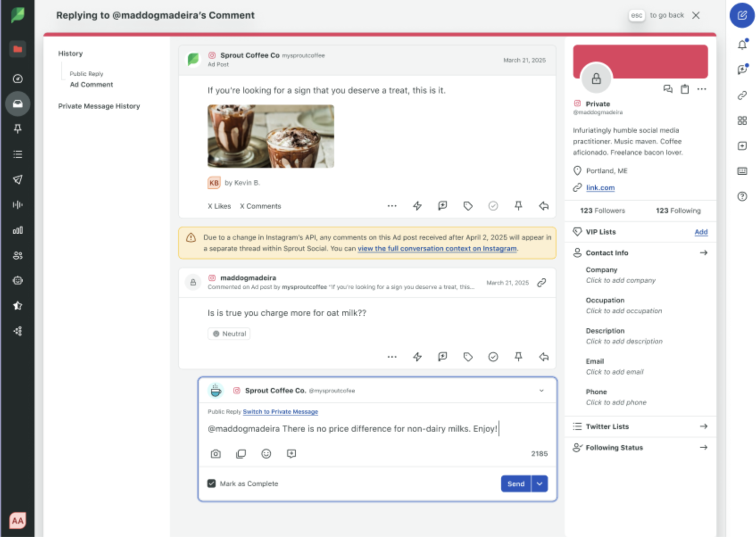Open Smart Inbox in the left sidebar

click(x=17, y=103)
